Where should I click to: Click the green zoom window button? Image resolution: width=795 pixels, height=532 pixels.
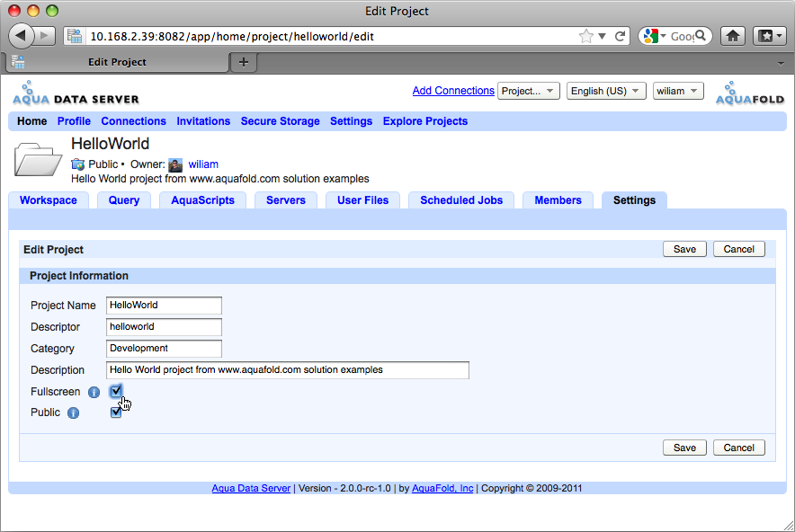tap(52, 11)
